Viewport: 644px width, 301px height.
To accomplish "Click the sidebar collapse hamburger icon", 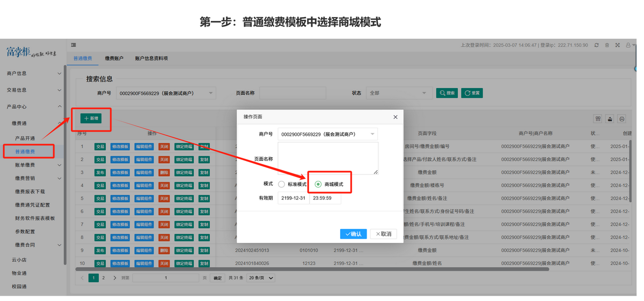I will point(74,45).
